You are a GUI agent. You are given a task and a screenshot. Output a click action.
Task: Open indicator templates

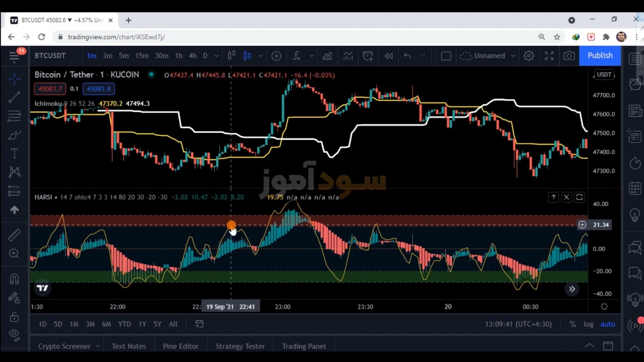pyautogui.click(x=348, y=56)
